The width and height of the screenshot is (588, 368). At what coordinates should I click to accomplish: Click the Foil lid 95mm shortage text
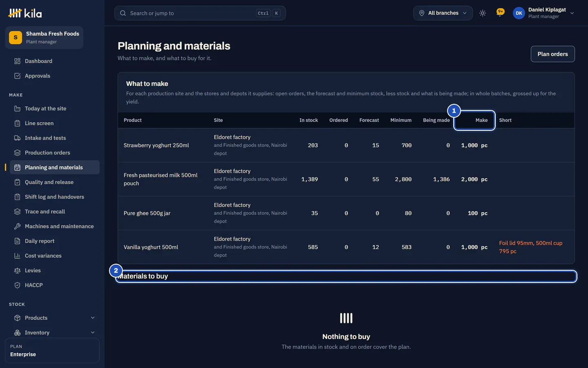click(531, 247)
